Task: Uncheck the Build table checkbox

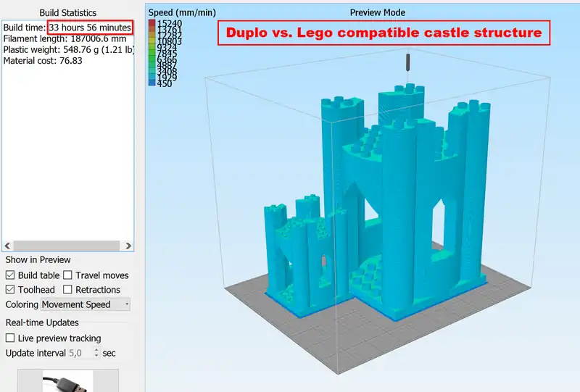Action: point(10,275)
